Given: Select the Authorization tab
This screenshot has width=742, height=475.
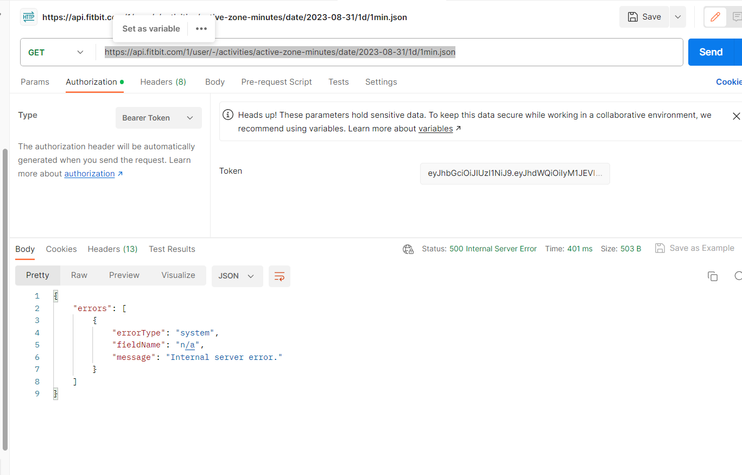Looking at the screenshot, I should point(95,82).
